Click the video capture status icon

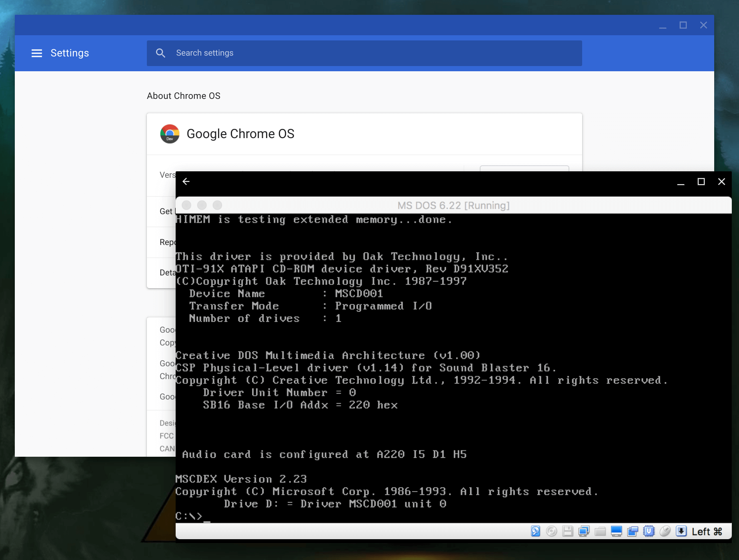[633, 531]
